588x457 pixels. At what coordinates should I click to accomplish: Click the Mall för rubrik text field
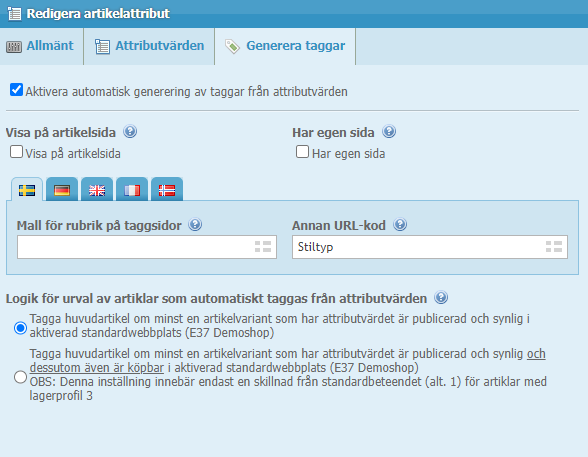click(x=147, y=247)
